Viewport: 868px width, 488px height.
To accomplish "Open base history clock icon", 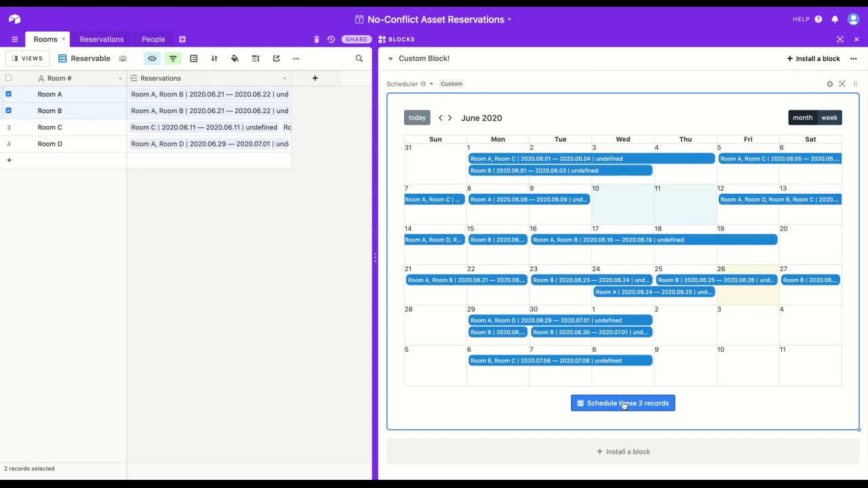I will coord(331,39).
